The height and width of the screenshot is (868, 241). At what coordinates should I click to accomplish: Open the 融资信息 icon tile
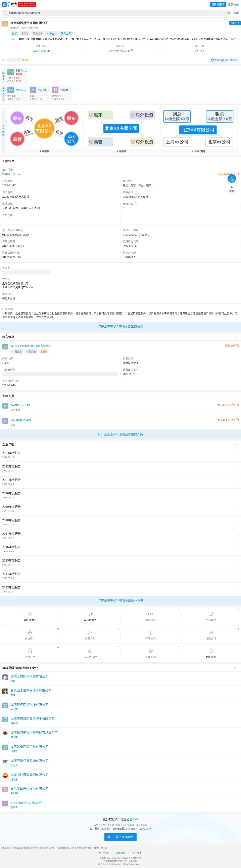click(x=150, y=617)
